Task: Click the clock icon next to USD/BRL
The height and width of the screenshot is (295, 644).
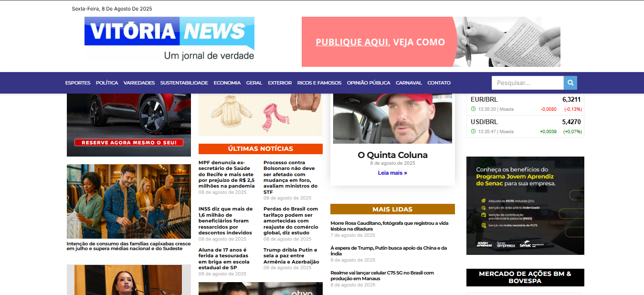Action: (473, 131)
